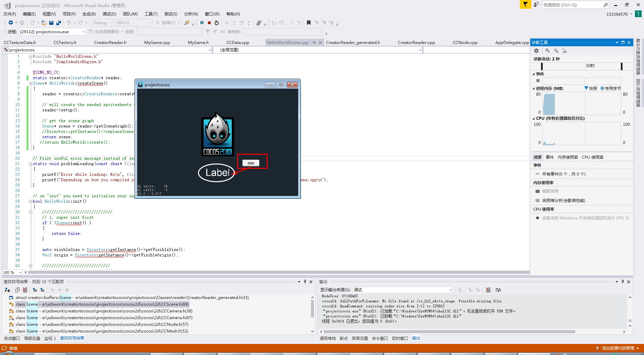Collapse the 事件 section triangle
The image size is (644, 355).
(x=534, y=74)
